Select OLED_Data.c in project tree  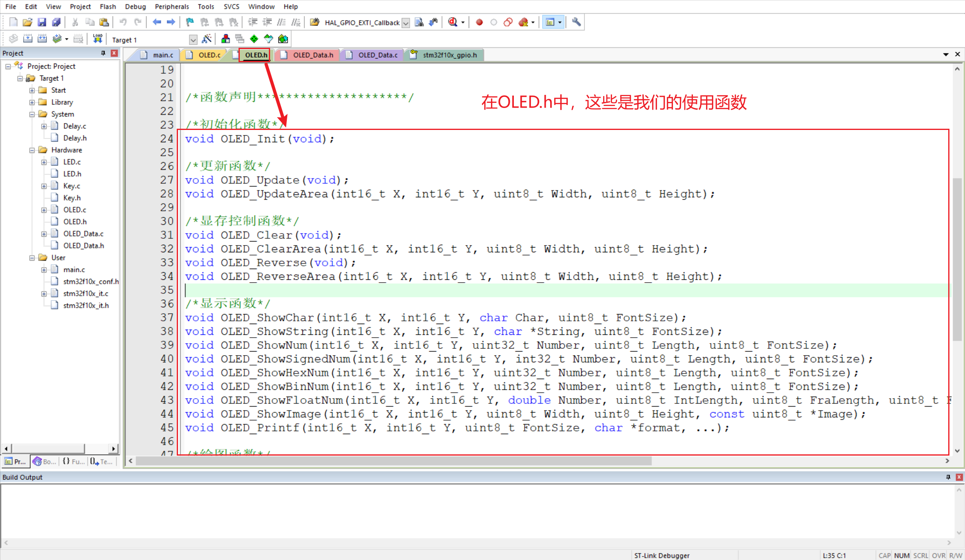tap(83, 234)
